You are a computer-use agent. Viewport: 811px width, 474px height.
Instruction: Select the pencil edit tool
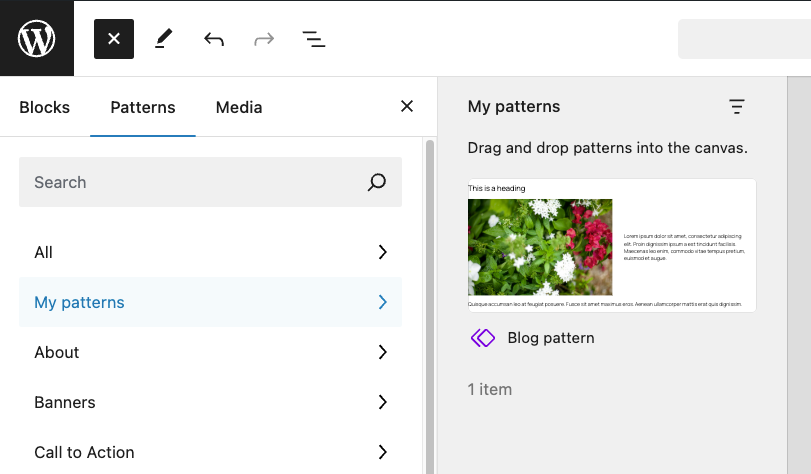pos(164,39)
